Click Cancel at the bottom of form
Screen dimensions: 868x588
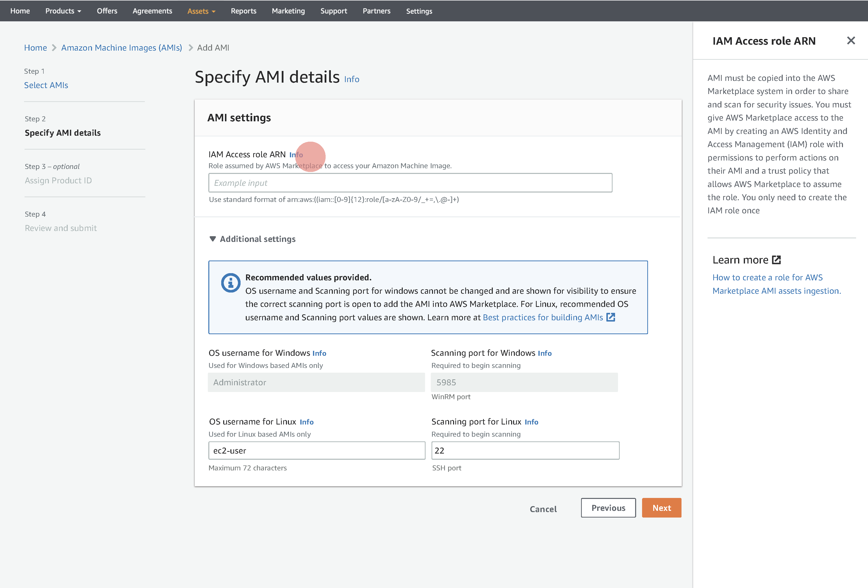tap(543, 509)
